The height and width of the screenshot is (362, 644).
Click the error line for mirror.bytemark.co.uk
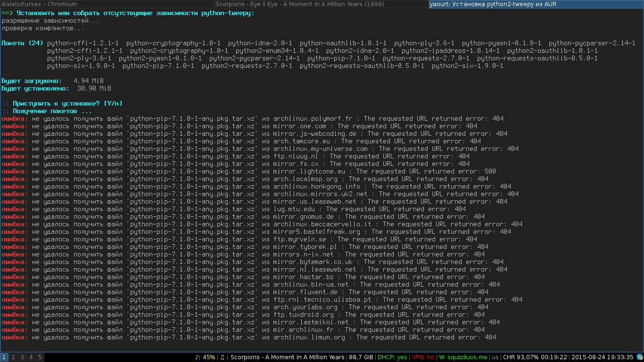pyautogui.click(x=253, y=262)
